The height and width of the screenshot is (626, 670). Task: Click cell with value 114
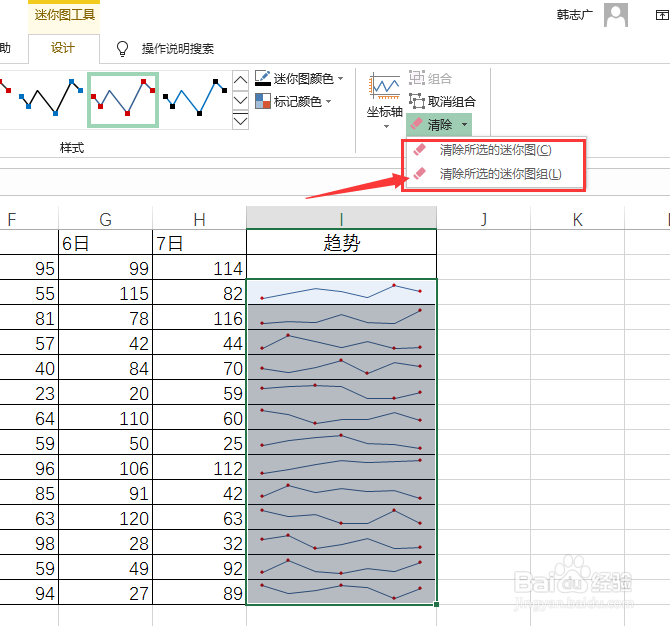(199, 268)
